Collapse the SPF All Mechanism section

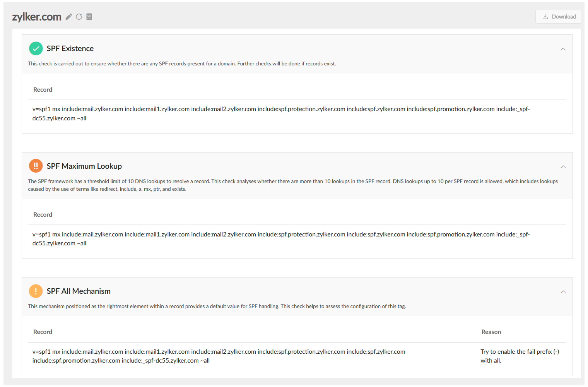click(563, 292)
